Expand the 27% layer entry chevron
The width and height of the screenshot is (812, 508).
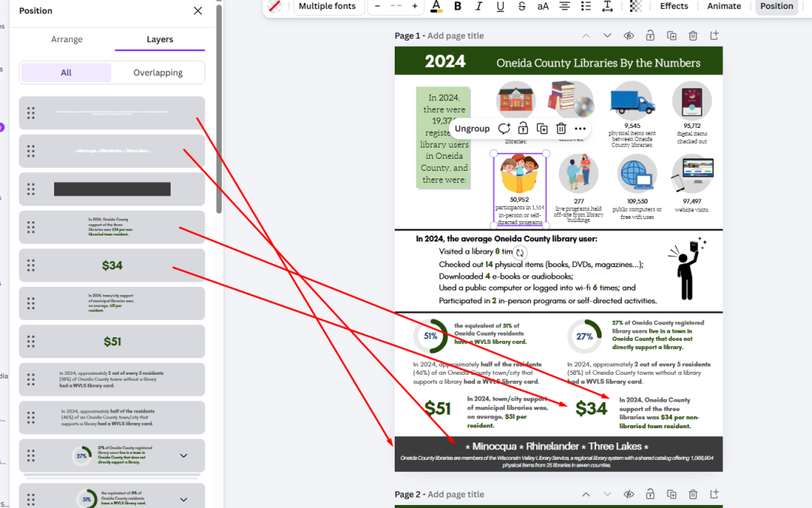(183, 455)
